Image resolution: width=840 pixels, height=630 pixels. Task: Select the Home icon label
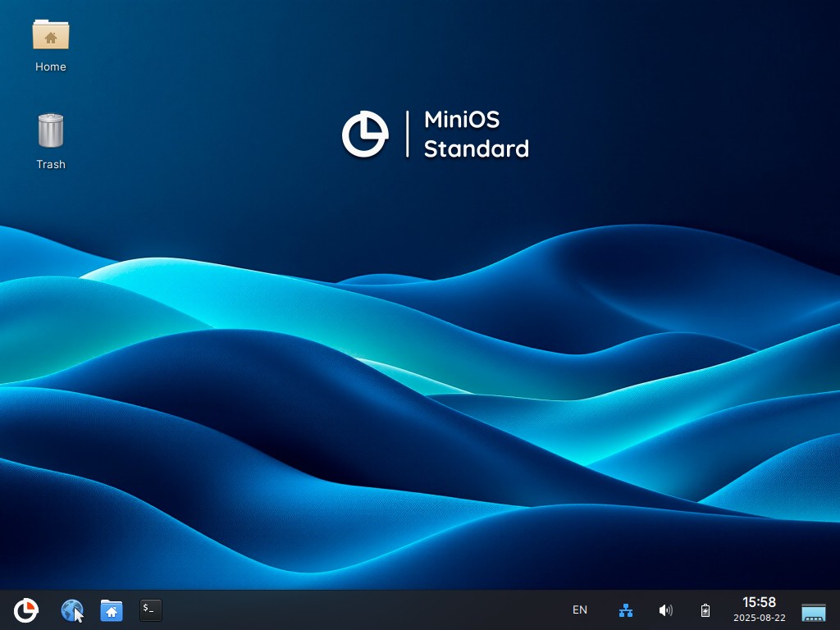(x=50, y=66)
